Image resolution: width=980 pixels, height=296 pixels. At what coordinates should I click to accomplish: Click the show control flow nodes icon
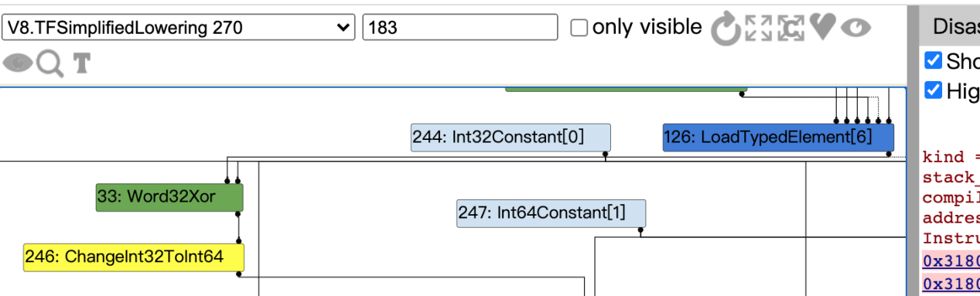coord(790,29)
